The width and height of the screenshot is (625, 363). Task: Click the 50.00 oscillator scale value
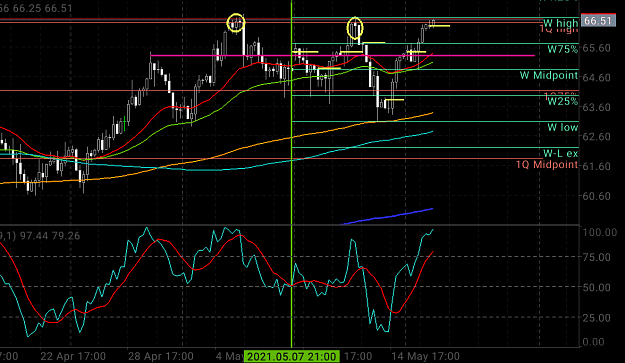(x=597, y=287)
